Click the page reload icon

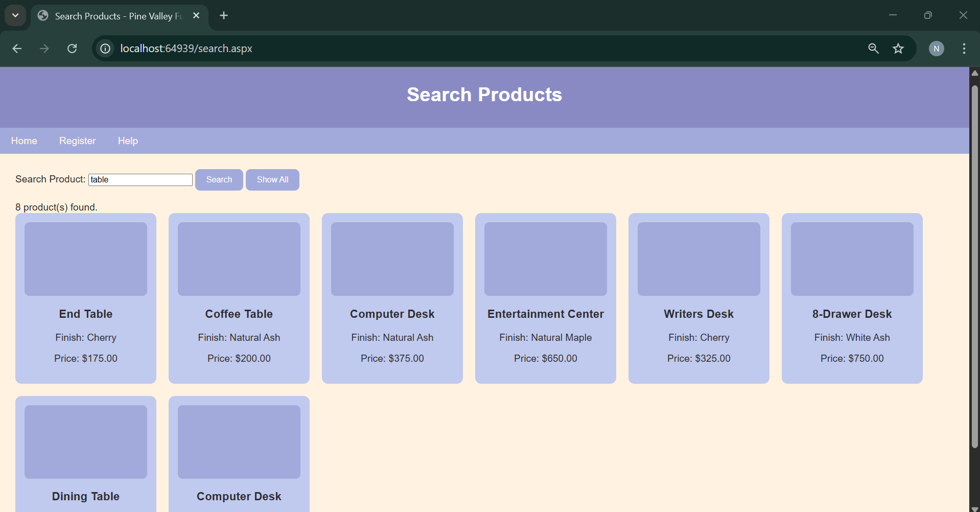(72, 49)
